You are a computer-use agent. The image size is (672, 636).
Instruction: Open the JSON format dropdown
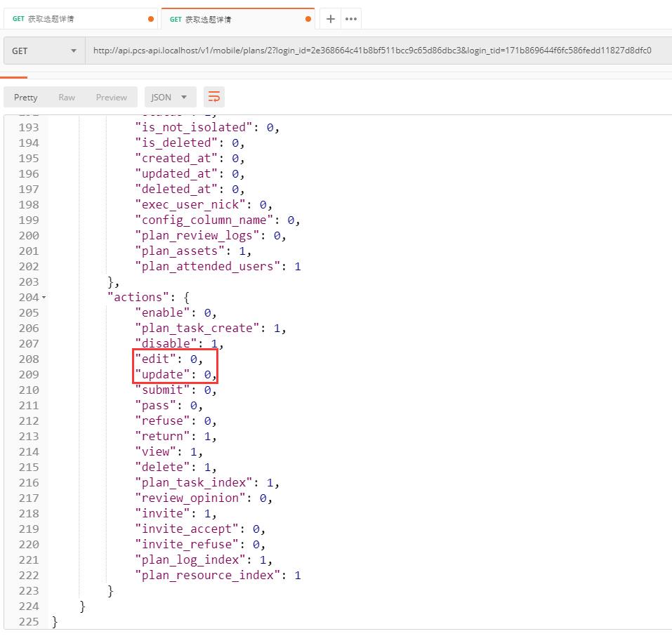point(170,98)
